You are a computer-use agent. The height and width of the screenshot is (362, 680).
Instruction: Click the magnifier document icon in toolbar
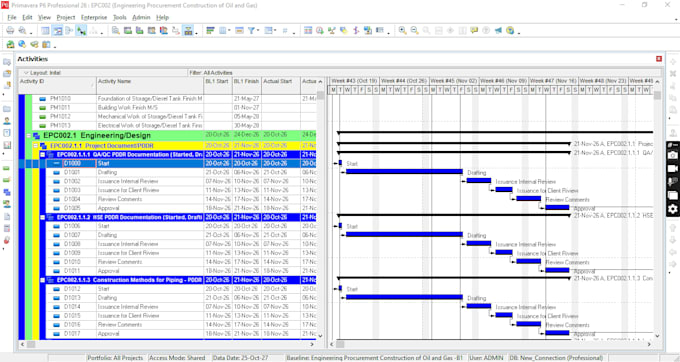pos(116,30)
